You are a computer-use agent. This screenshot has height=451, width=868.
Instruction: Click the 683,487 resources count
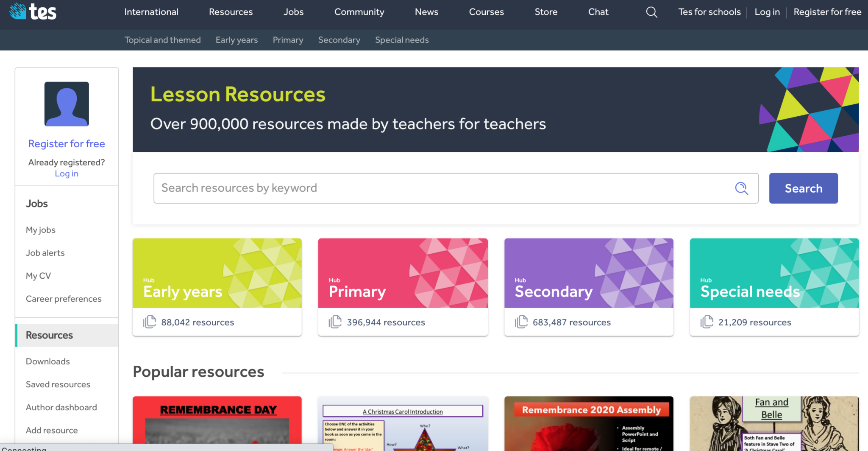572,322
